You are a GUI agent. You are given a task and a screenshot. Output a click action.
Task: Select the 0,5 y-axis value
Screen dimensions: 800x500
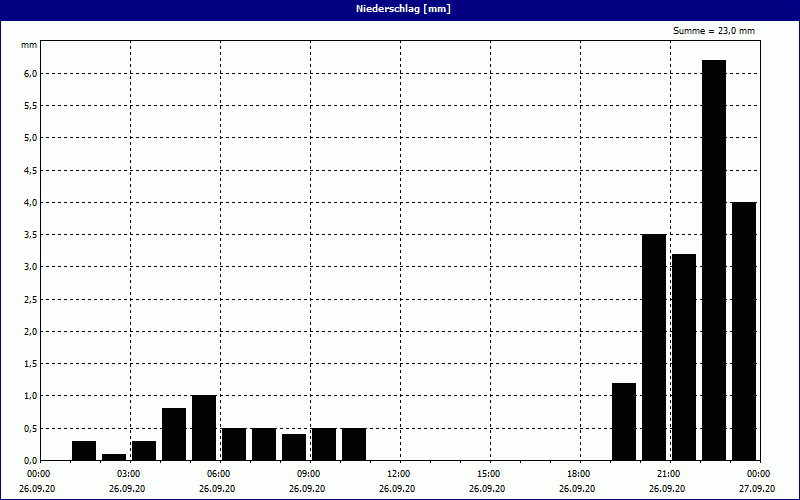coord(31,429)
